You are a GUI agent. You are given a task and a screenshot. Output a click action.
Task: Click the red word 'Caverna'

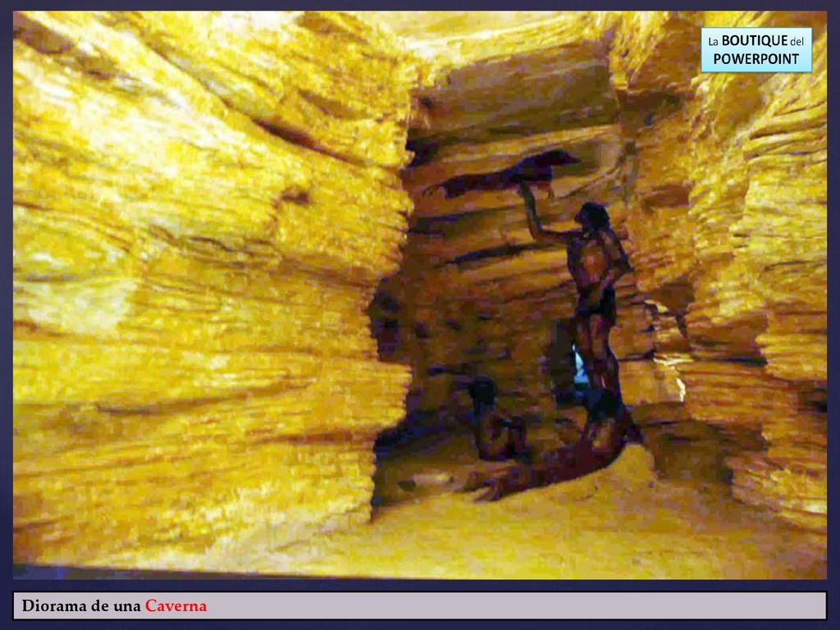176,606
